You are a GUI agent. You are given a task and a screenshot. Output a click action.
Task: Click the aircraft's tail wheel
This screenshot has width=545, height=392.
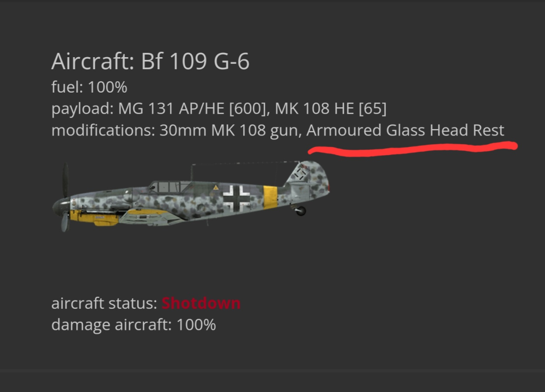[x=300, y=211]
